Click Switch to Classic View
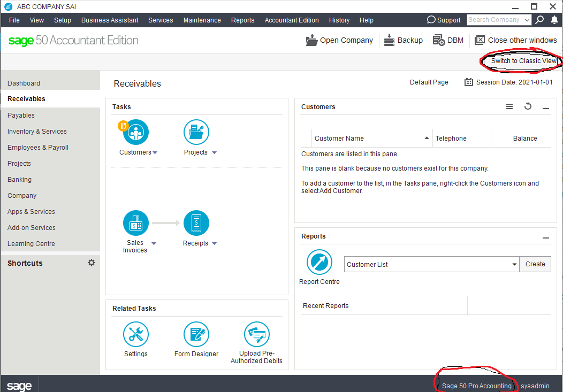Viewport: 563px width, 392px height. (524, 61)
